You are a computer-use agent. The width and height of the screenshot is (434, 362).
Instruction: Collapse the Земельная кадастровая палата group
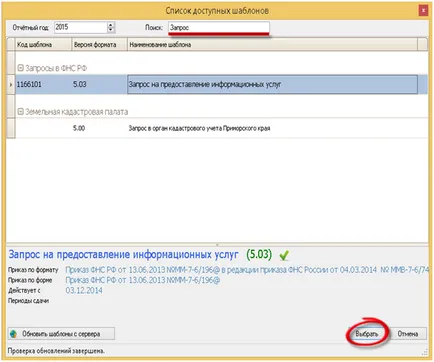point(20,112)
